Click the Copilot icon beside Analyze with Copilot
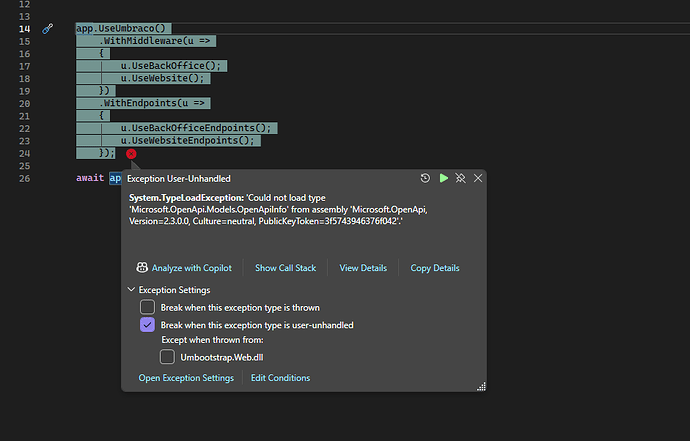This screenshot has width=690, height=441. pyautogui.click(x=142, y=268)
